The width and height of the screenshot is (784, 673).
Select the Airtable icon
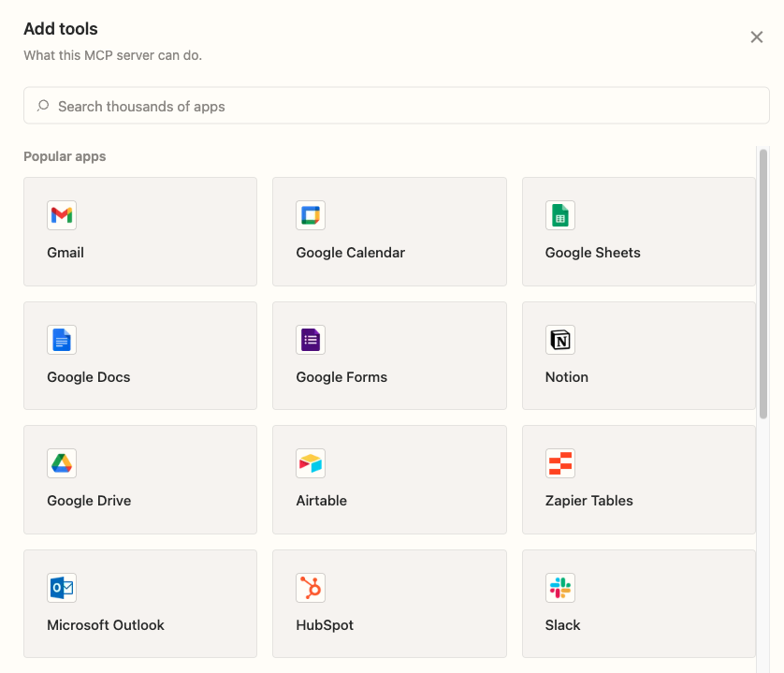(x=311, y=463)
